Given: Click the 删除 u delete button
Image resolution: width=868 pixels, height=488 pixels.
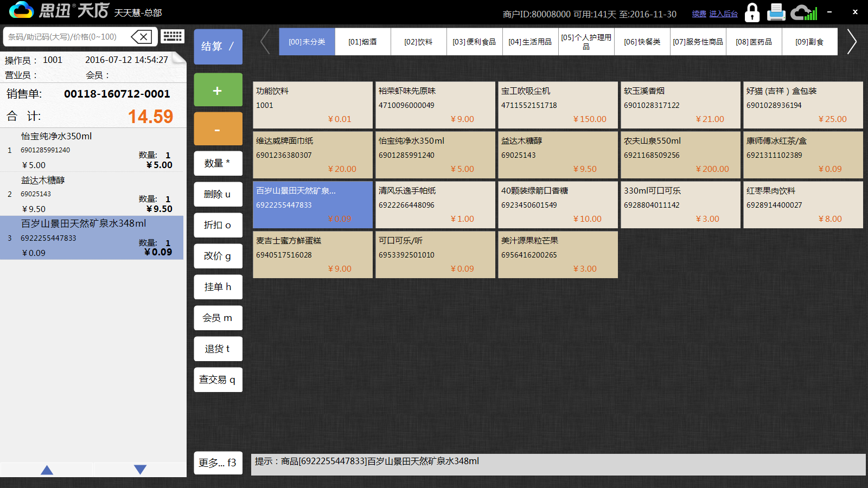Looking at the screenshot, I should coord(218,194).
